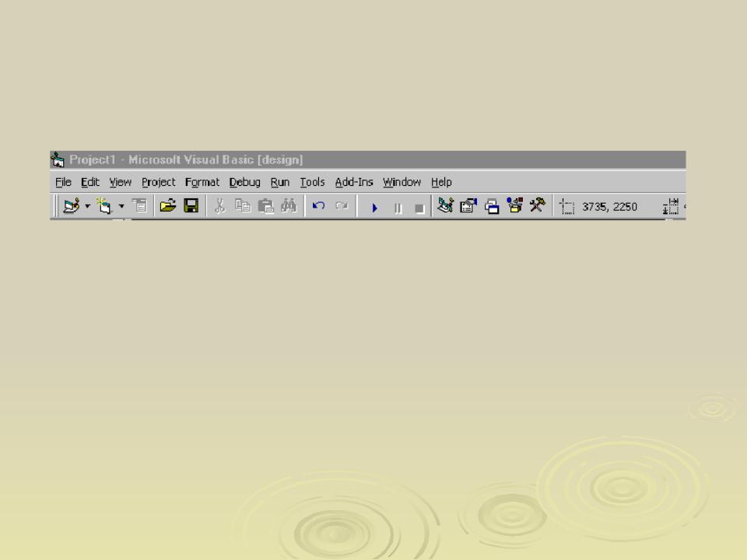
Task: Open the File menu
Action: [63, 182]
